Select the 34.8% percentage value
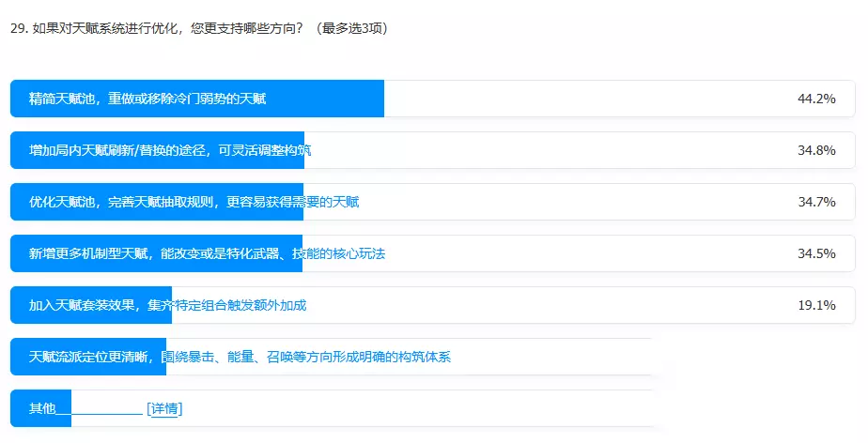The width and height of the screenshot is (868, 443). [816, 150]
